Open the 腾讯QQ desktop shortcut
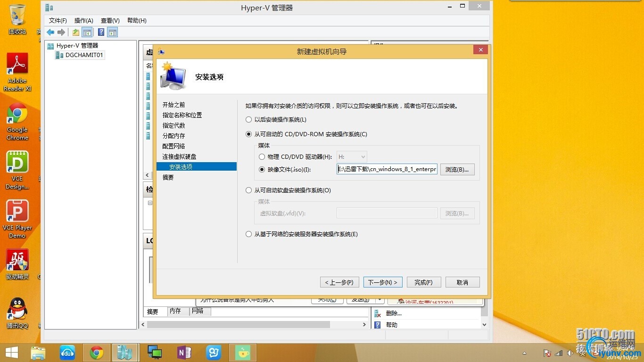 pos(17,313)
